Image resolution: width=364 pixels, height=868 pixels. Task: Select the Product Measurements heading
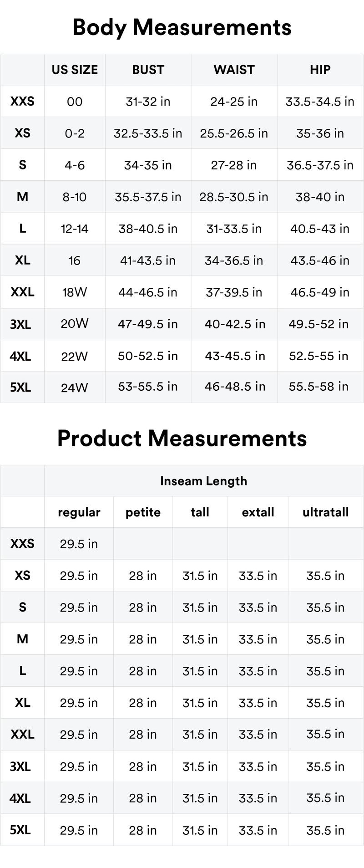pos(182,439)
